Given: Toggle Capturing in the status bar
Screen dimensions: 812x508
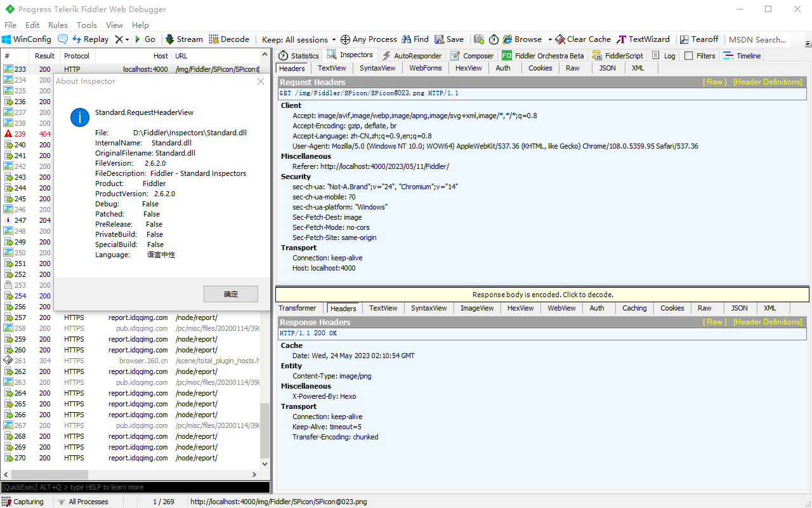Looking at the screenshot, I should click(x=23, y=502).
